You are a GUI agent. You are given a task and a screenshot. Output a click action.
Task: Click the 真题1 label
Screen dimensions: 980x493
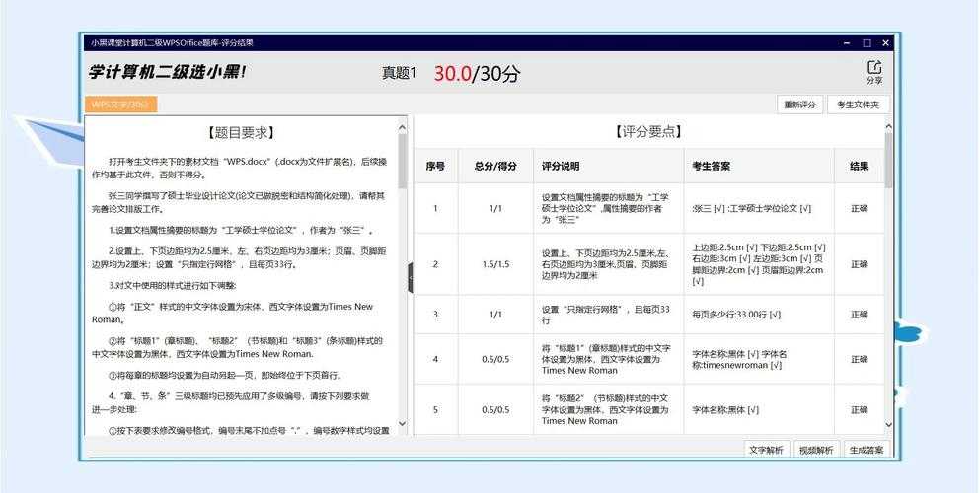400,73
